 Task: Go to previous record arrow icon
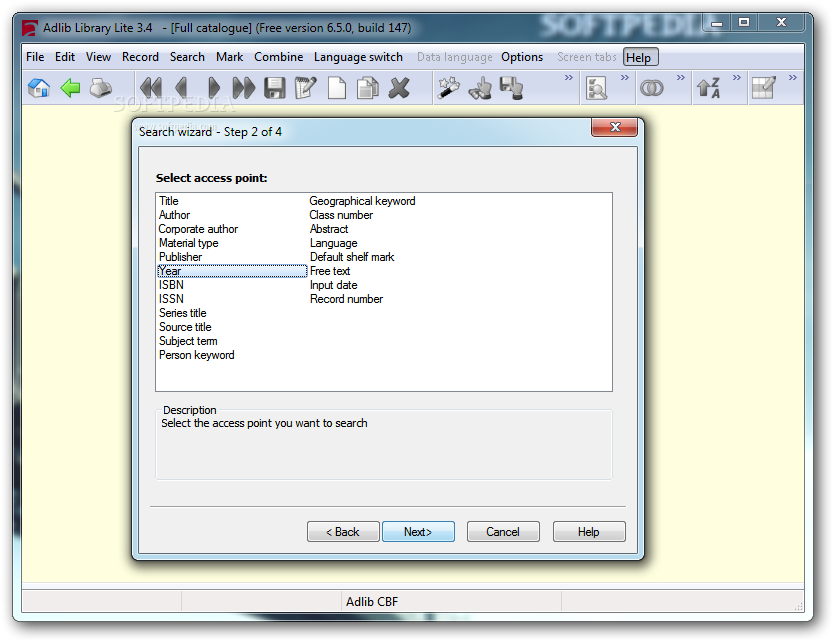click(x=182, y=88)
